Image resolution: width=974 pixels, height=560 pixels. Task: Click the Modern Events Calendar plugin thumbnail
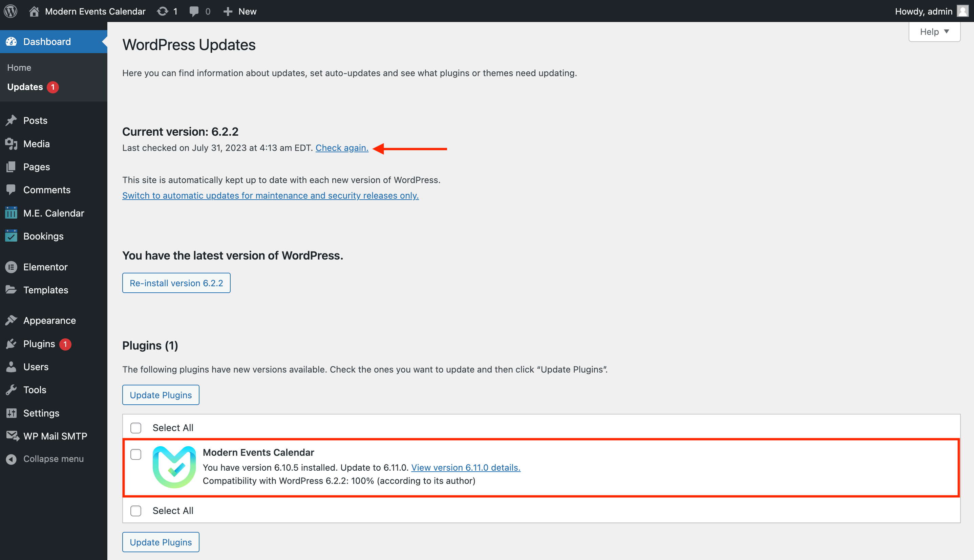174,467
